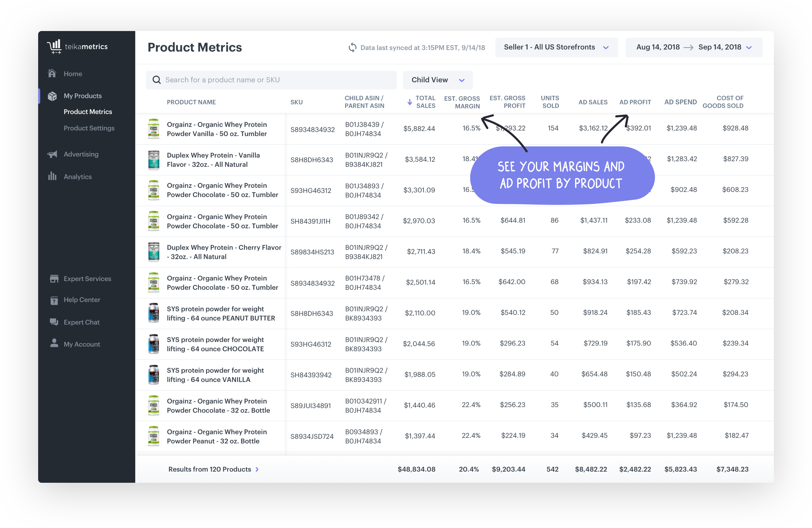This screenshot has width=812, height=528.
Task: Select Product Settings in the sidebar
Action: pyautogui.click(x=89, y=128)
